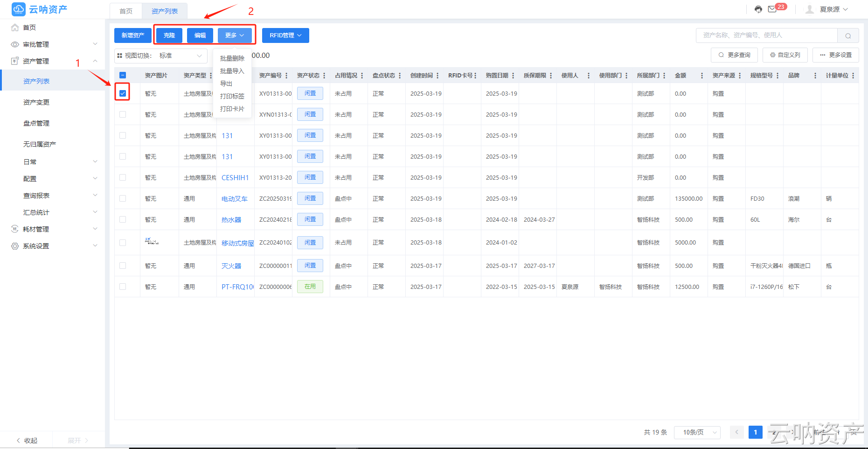The image size is (868, 449).
Task: Expand the 审批管理 sidebar menu
Action: pos(95,44)
